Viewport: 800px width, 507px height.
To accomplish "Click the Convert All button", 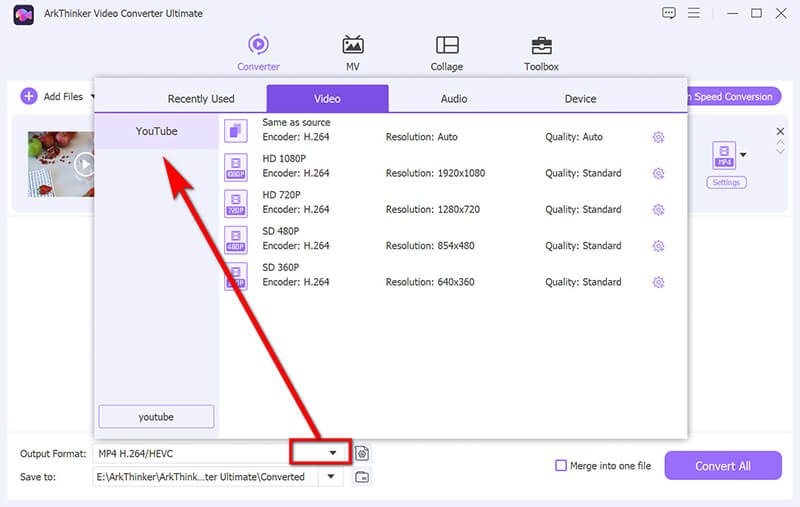I will [723, 466].
